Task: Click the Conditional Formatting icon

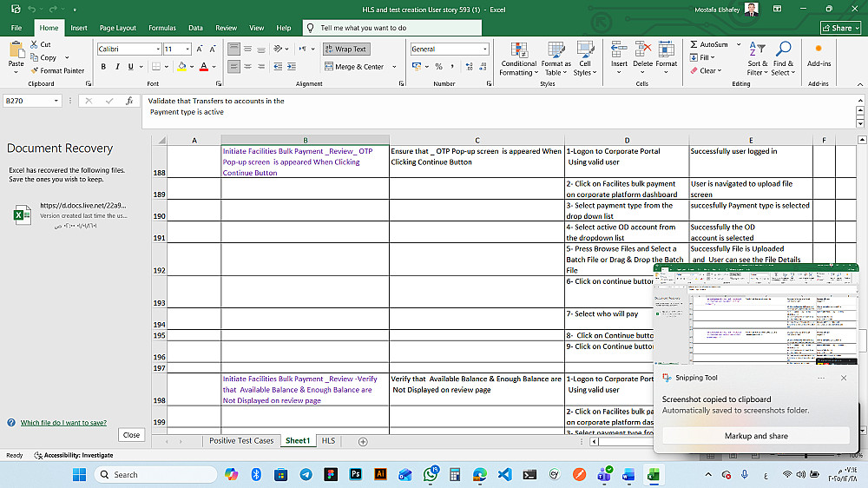Action: point(519,50)
